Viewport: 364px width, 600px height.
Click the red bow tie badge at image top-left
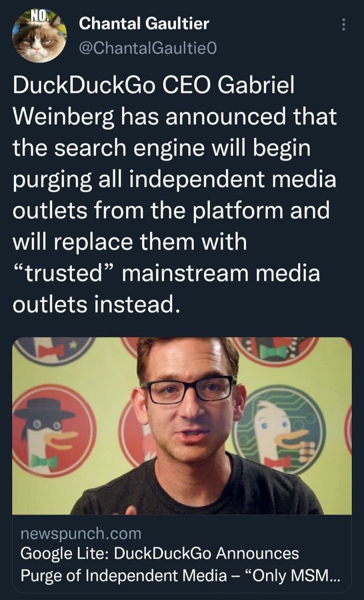pyautogui.click(x=53, y=350)
